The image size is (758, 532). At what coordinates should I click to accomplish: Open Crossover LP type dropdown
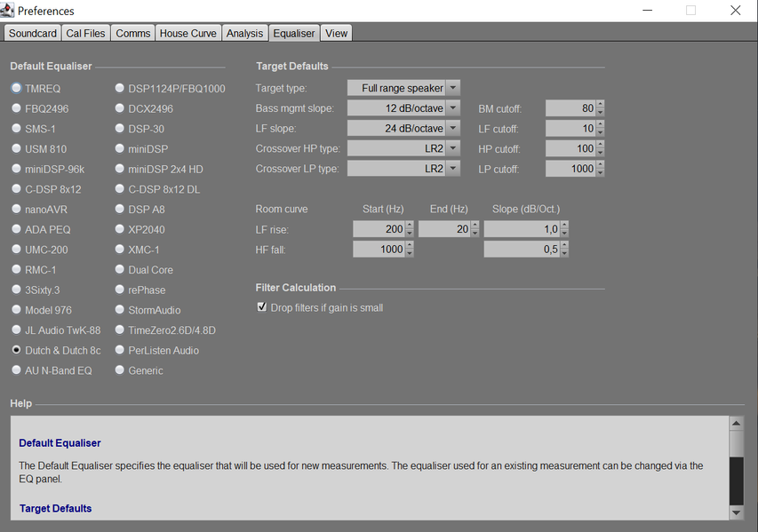coord(403,169)
